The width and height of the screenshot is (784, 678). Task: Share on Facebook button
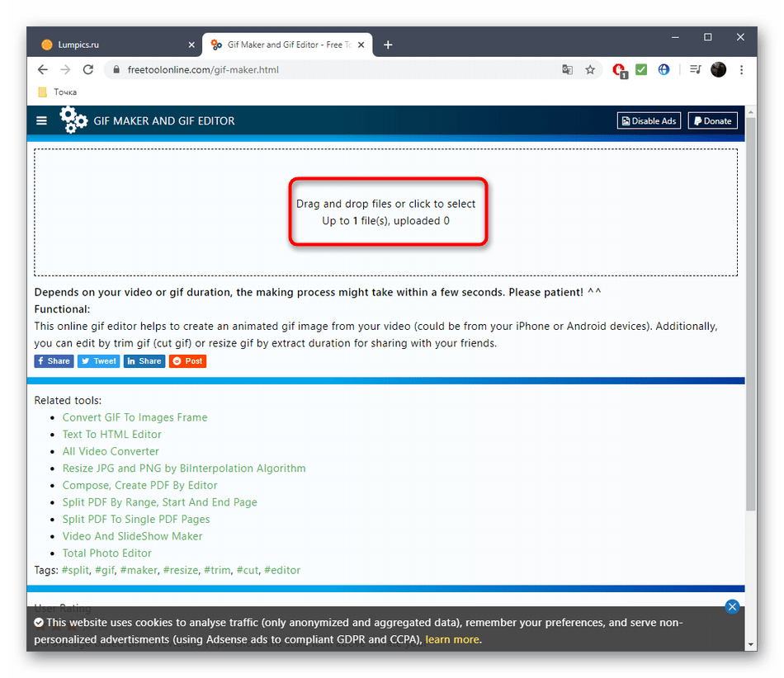[54, 361]
